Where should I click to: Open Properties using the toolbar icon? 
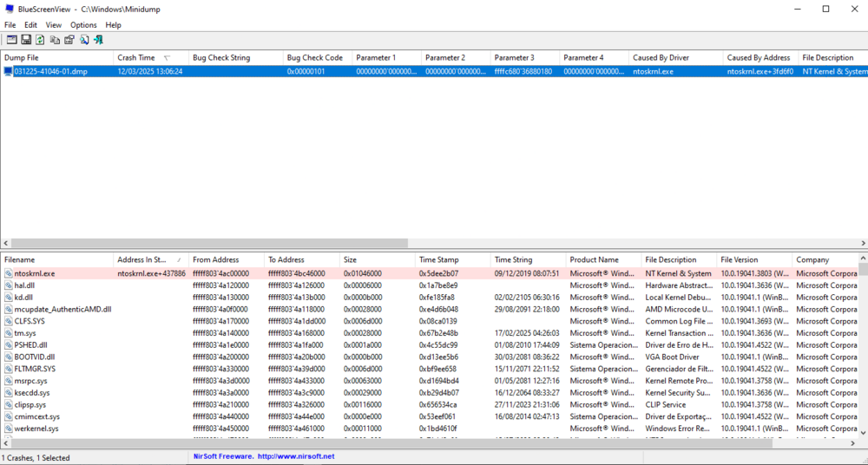click(69, 40)
